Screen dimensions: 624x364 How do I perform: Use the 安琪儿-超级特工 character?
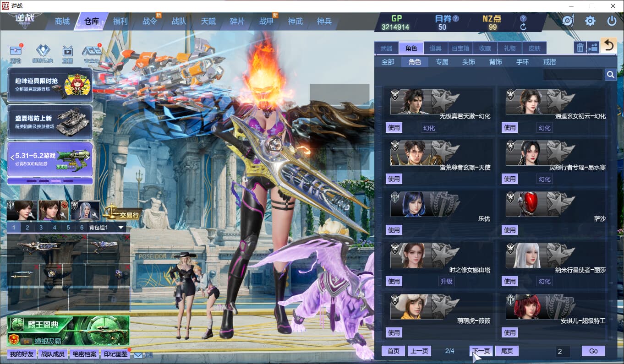(x=510, y=332)
